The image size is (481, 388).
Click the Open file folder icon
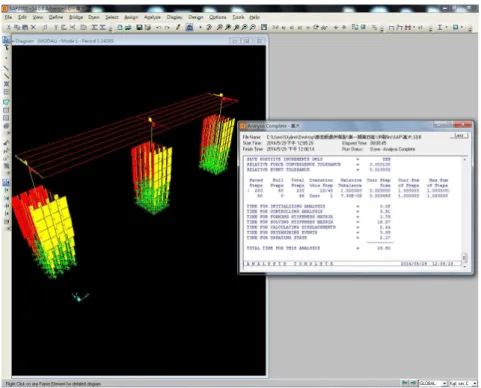pos(128,27)
